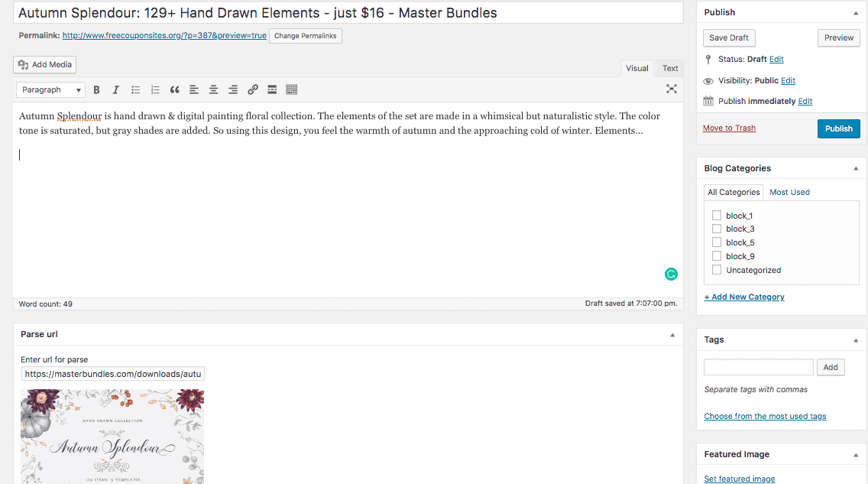Open the Paragraph format dropdown
Screen dimensions: 868x484
click(51, 89)
